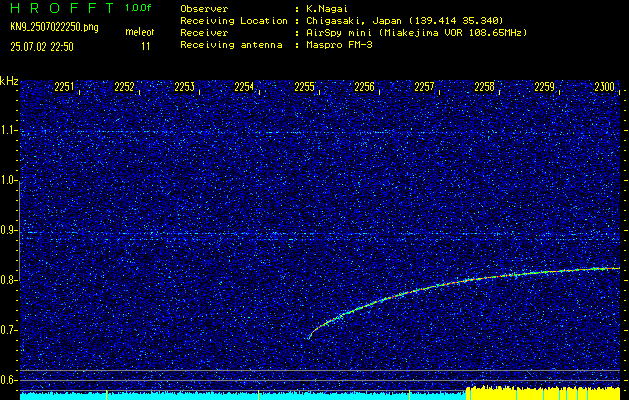Click the 2255 time marker
Viewport: 629px width, 400px height.
304,87
